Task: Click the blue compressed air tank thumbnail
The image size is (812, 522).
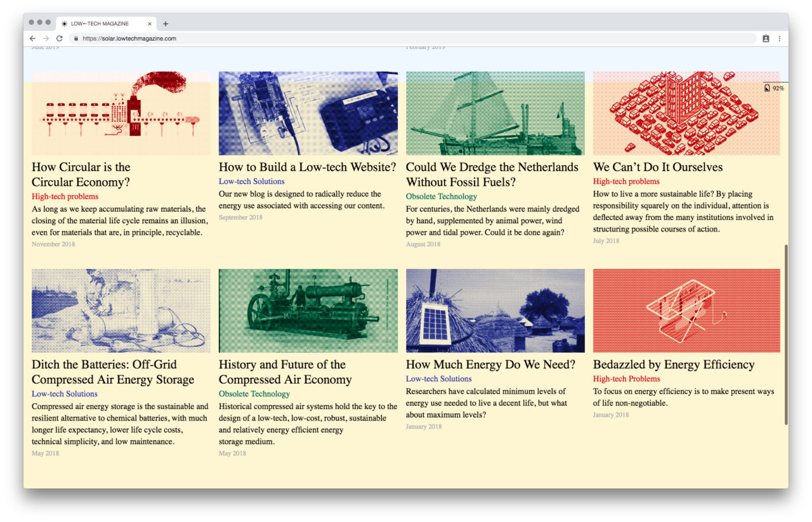Action: tap(121, 310)
